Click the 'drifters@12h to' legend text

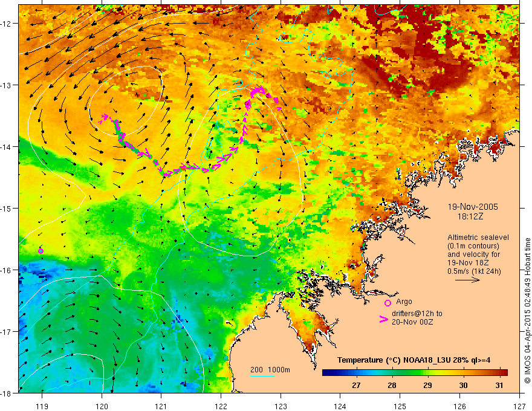click(x=417, y=313)
